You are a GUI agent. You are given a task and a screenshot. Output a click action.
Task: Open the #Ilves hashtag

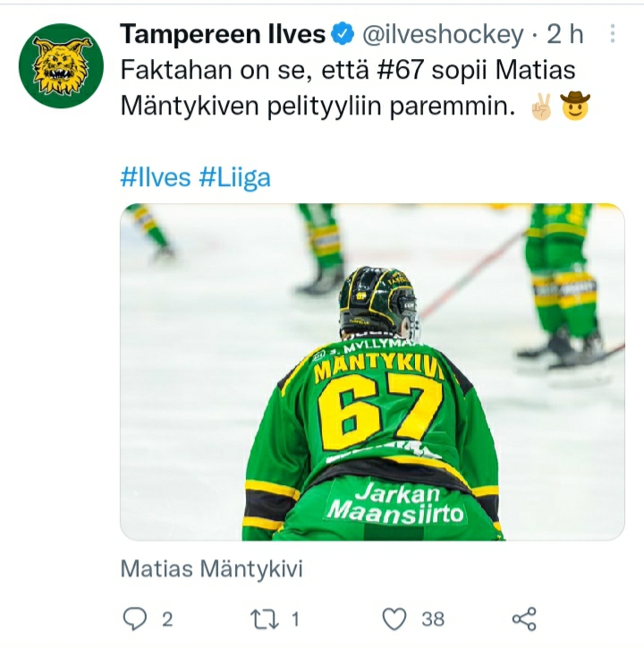tap(155, 176)
